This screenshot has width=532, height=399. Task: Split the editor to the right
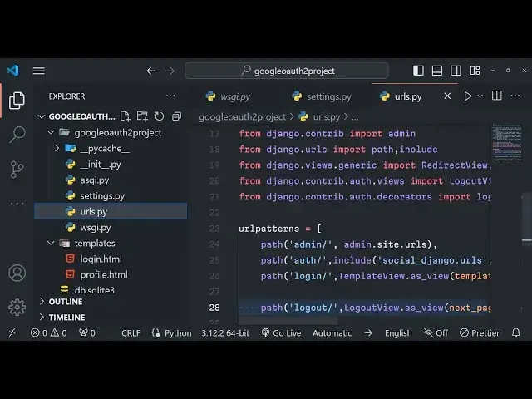[497, 96]
